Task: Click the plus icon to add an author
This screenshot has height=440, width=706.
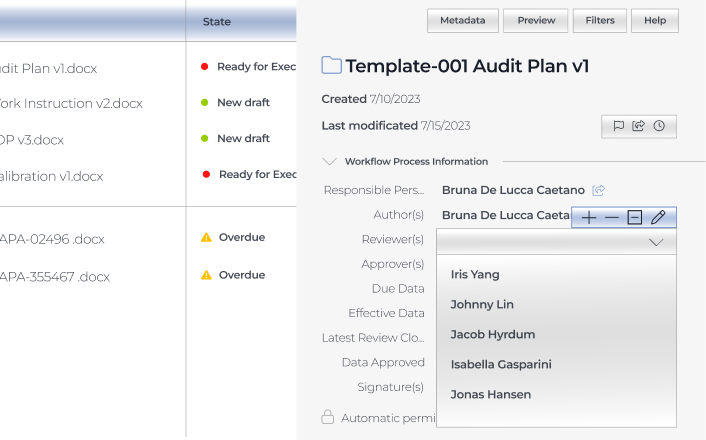Action: (x=589, y=217)
